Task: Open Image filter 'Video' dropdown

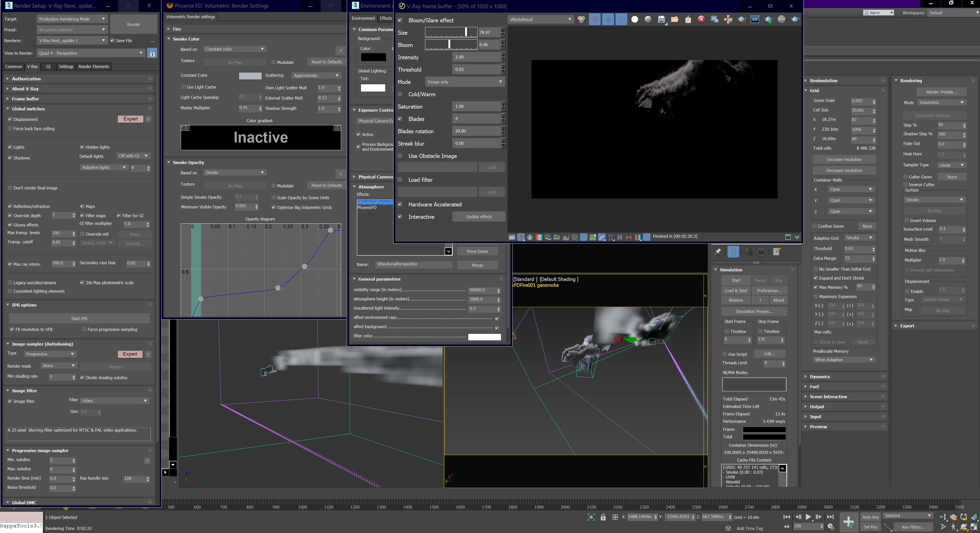Action: (x=114, y=401)
